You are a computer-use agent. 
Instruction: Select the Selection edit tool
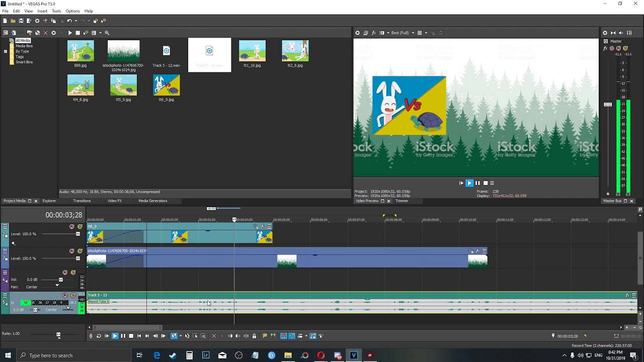195,336
